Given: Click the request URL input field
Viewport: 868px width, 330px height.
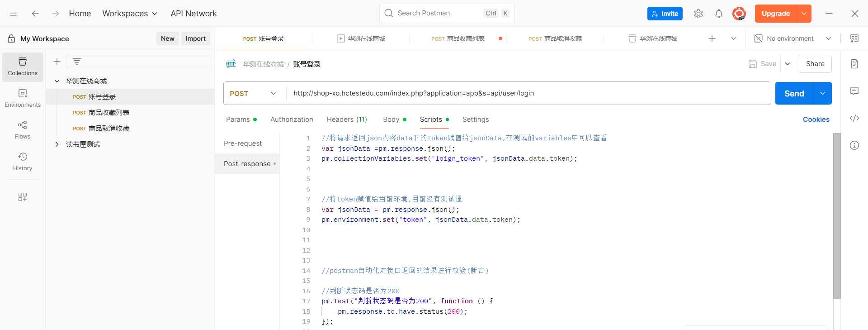Looking at the screenshot, I should 528,93.
